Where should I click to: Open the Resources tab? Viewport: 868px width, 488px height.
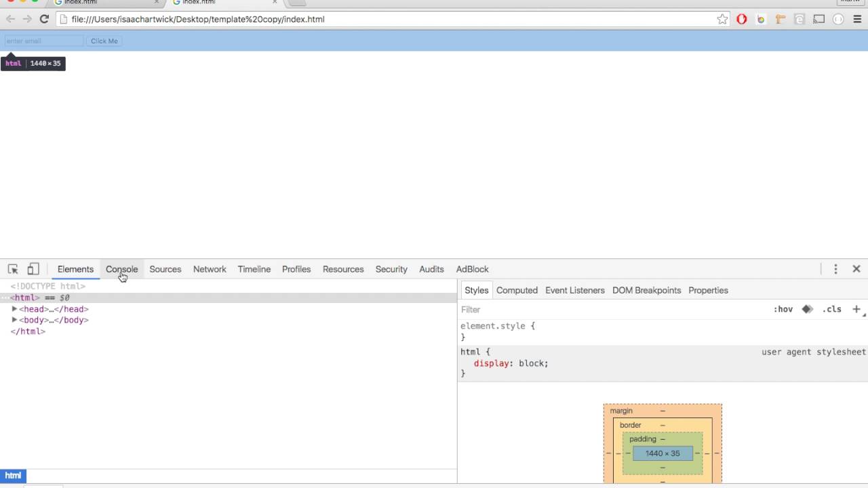(343, 269)
